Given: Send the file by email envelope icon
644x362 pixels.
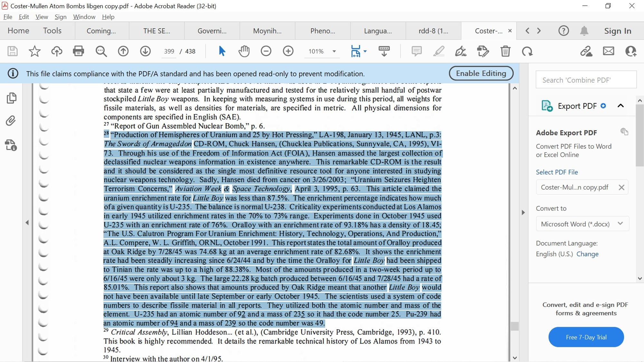Looking at the screenshot, I should pos(609,51).
